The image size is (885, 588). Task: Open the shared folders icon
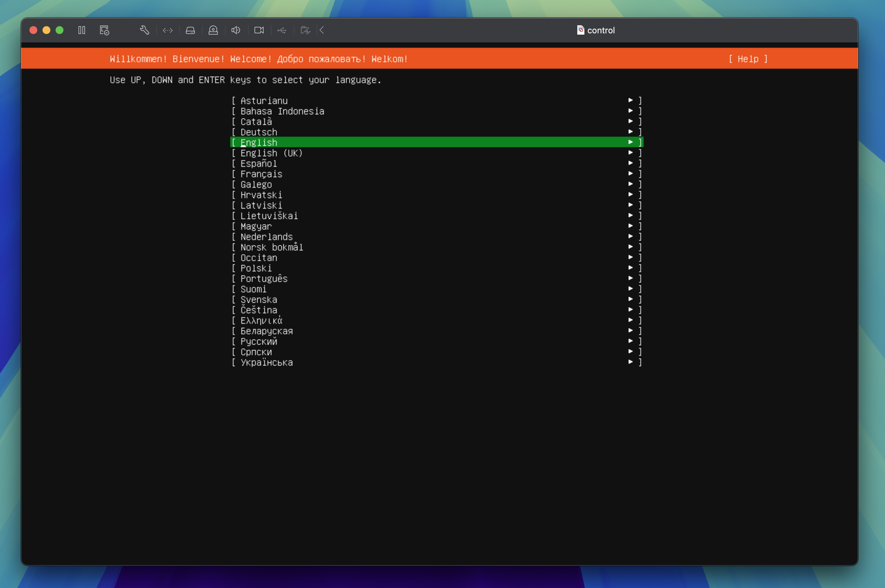pos(305,30)
